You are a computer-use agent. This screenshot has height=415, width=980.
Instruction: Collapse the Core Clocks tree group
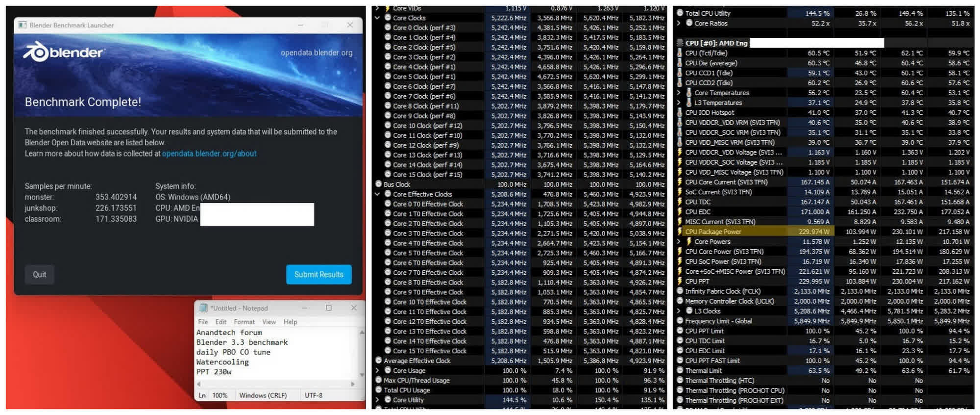(x=377, y=18)
